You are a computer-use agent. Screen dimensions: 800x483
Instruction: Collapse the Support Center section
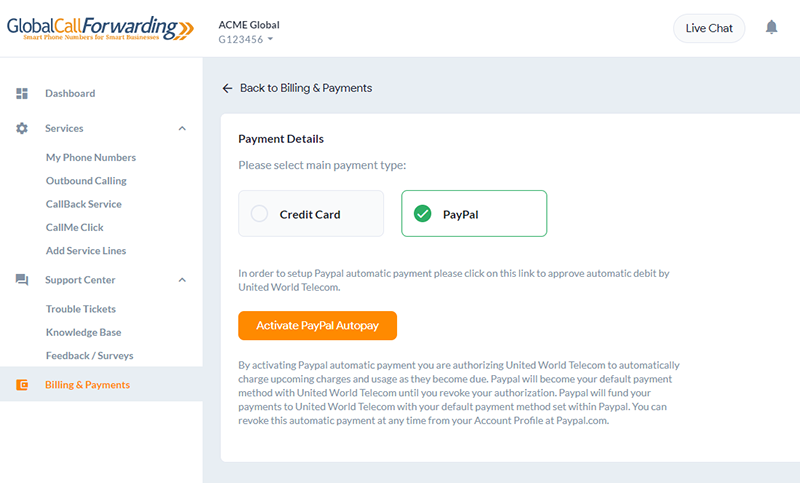(x=182, y=280)
